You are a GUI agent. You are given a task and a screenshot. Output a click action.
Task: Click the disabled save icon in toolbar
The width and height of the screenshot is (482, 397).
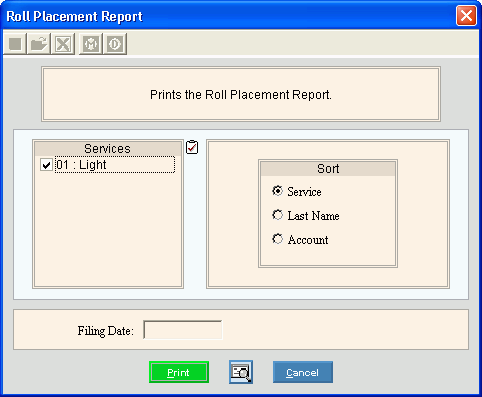(x=15, y=44)
